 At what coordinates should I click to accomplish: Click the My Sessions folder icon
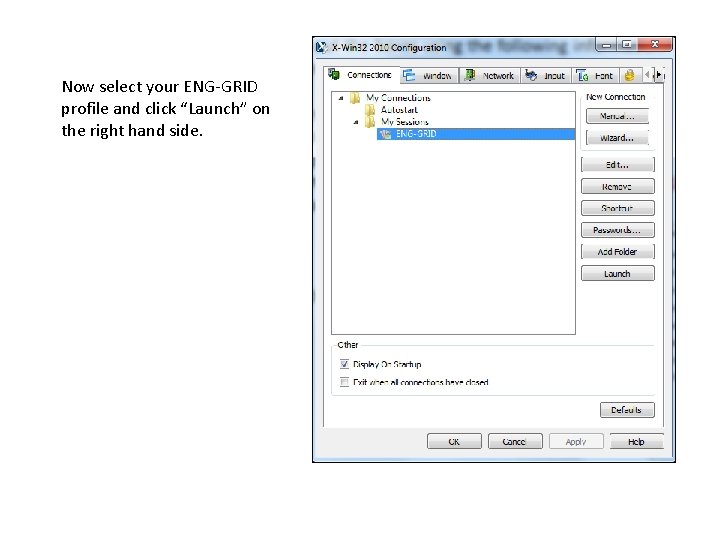[x=370, y=122]
